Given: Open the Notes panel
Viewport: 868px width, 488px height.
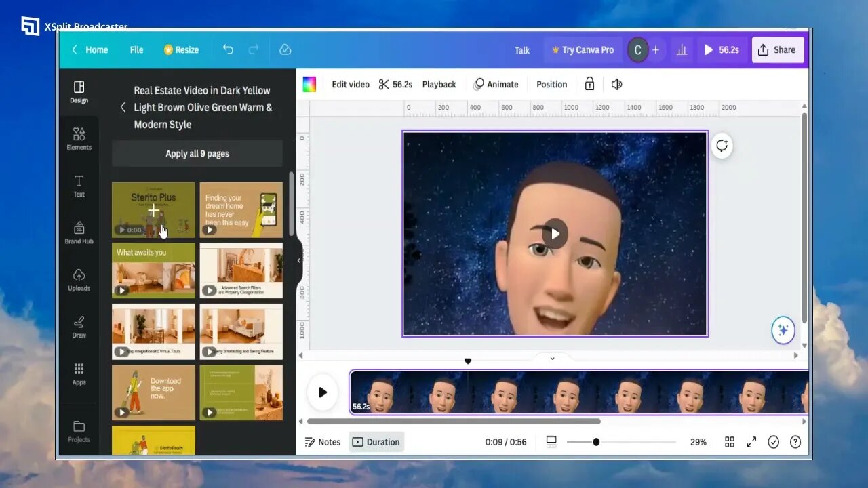Looking at the screenshot, I should [x=323, y=442].
